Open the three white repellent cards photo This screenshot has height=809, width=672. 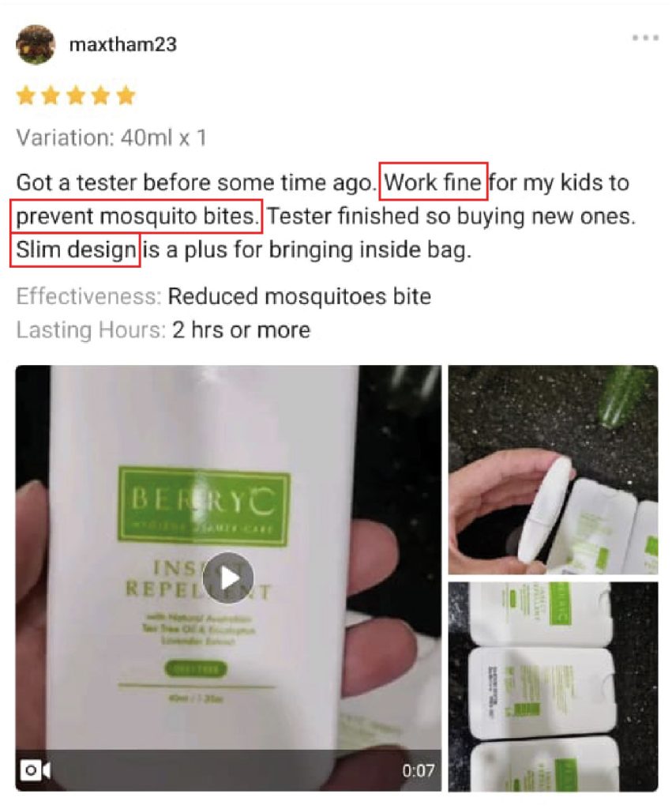tap(553, 687)
